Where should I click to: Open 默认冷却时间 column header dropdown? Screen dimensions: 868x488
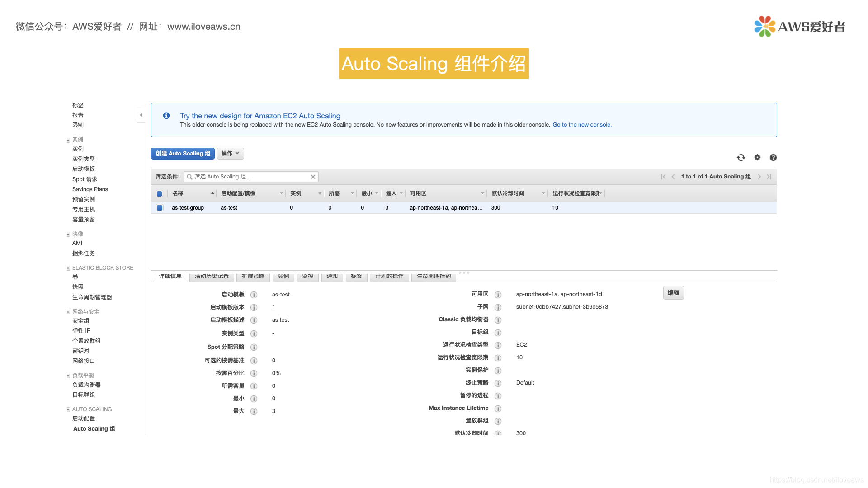coord(543,193)
